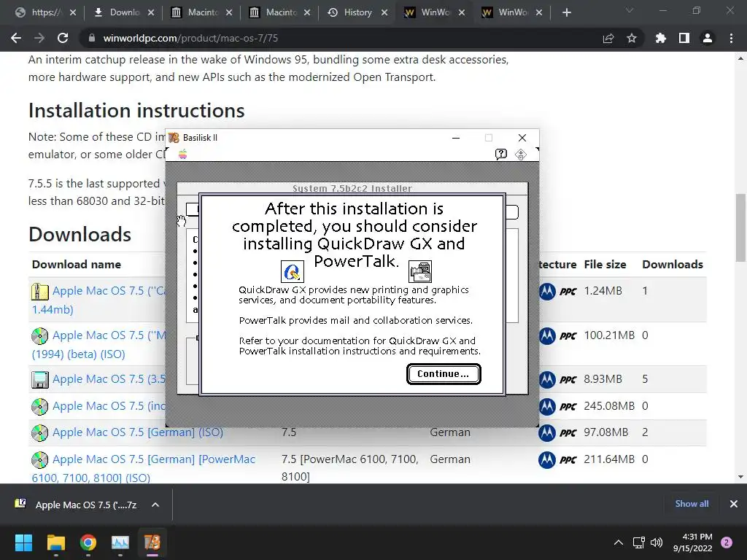The height and width of the screenshot is (560, 747).
Task: Toggle the Chrome side panel
Action: pyautogui.click(x=684, y=38)
